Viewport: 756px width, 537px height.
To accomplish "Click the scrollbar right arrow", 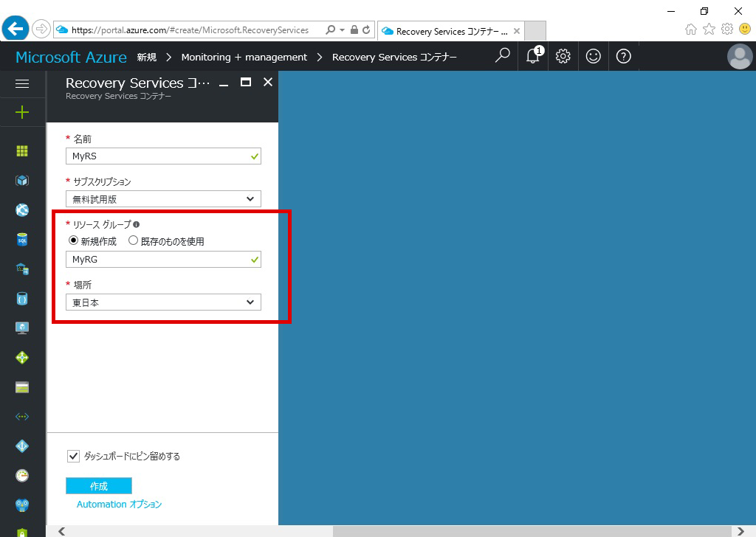I will coord(740,531).
